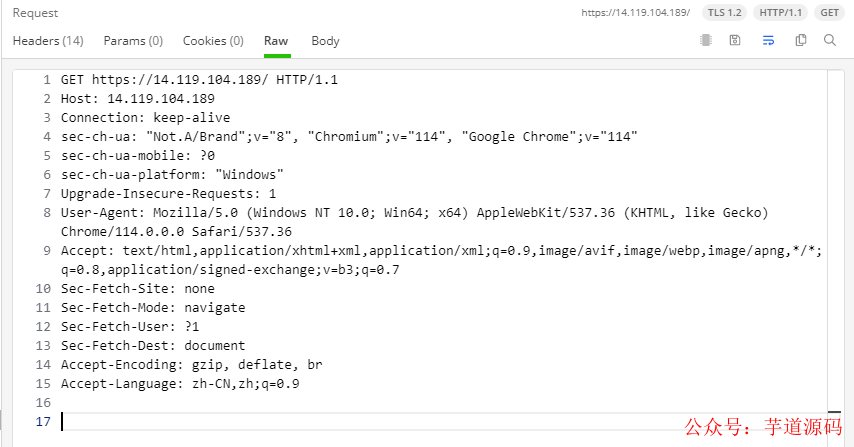
Task: Click the sec-ch-ua-mobile: ?0 line
Action: [138, 156]
